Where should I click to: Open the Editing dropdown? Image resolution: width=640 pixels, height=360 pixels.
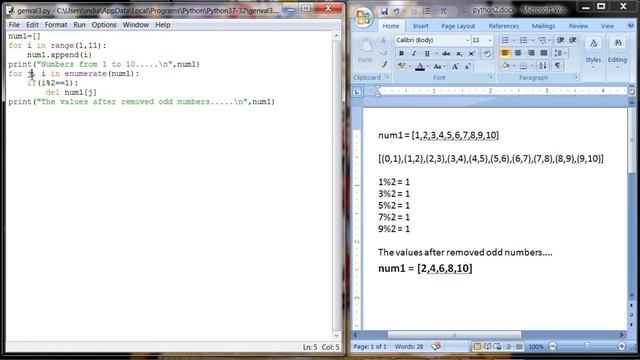point(617,52)
